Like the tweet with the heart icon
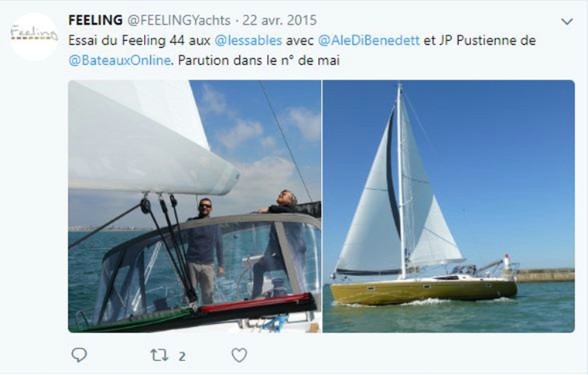This screenshot has height=375, width=588. 239,355
